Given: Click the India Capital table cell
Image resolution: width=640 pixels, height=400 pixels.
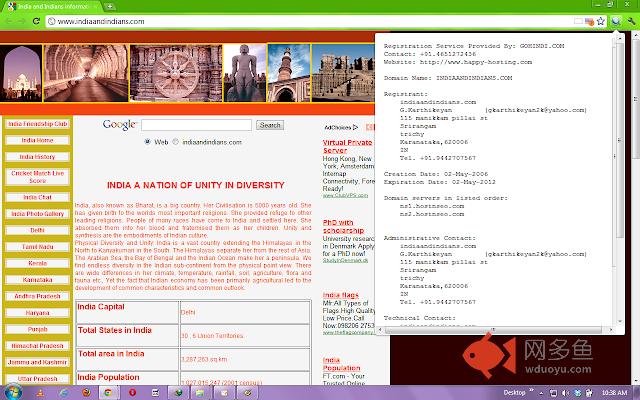Looking at the screenshot, I should tap(127, 312).
